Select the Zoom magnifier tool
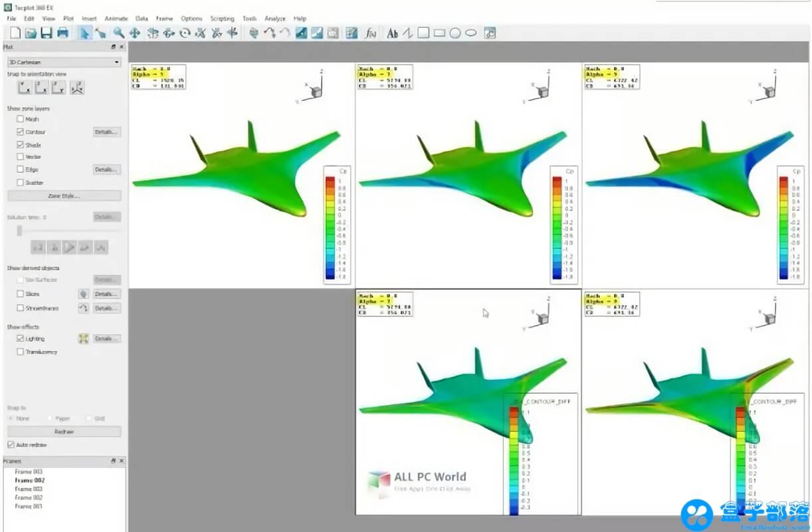Screen dimensions: 812x532 tap(118, 33)
